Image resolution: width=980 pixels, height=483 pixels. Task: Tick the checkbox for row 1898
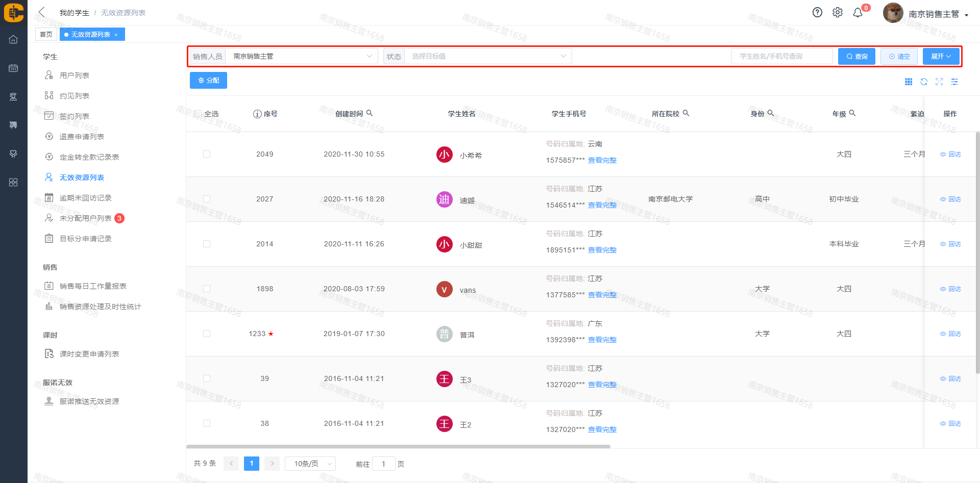(x=207, y=289)
